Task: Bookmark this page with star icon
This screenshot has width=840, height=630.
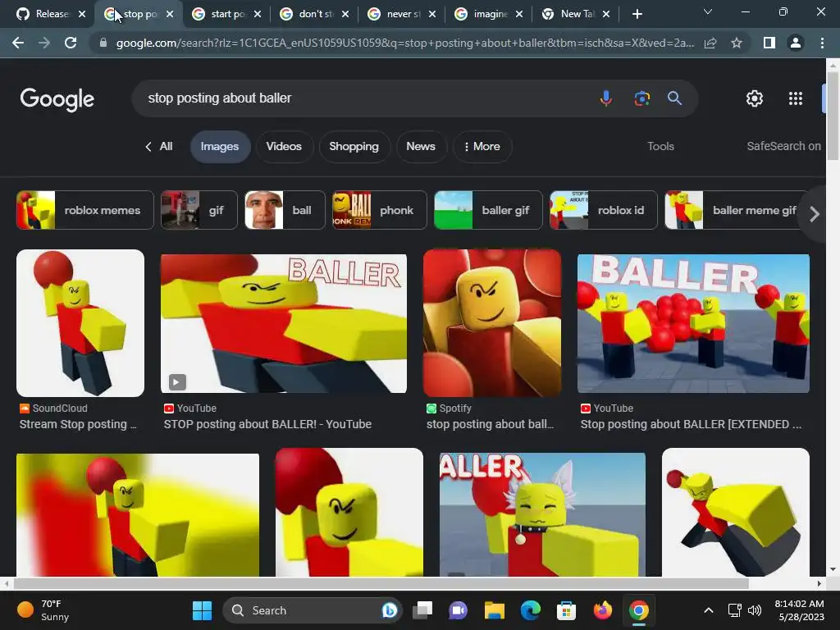Action: point(737,43)
